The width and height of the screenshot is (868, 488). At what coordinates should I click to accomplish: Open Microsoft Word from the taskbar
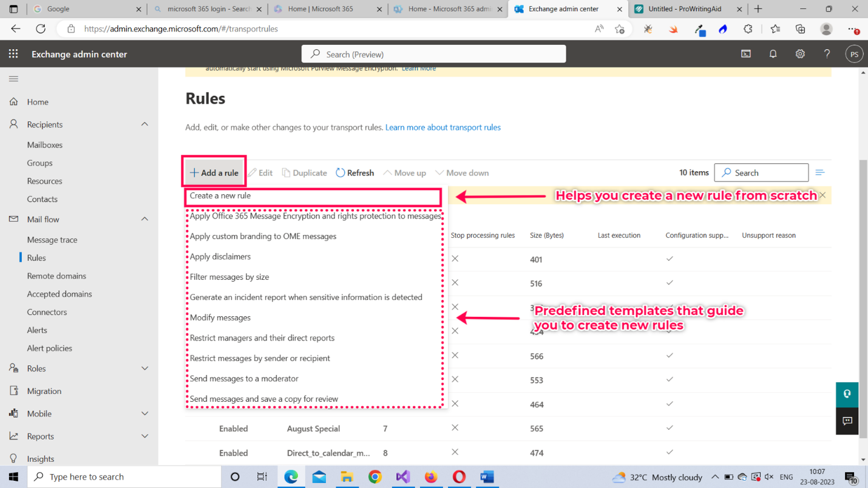click(x=487, y=477)
